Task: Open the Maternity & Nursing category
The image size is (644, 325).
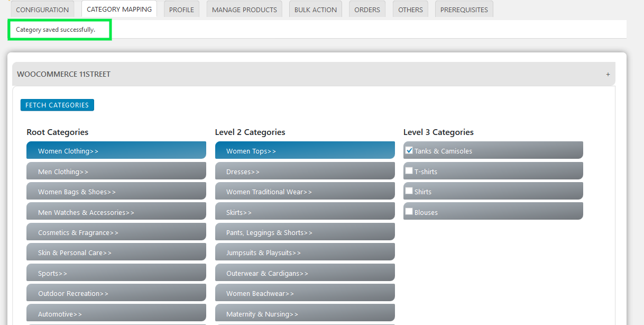Action: [305, 313]
